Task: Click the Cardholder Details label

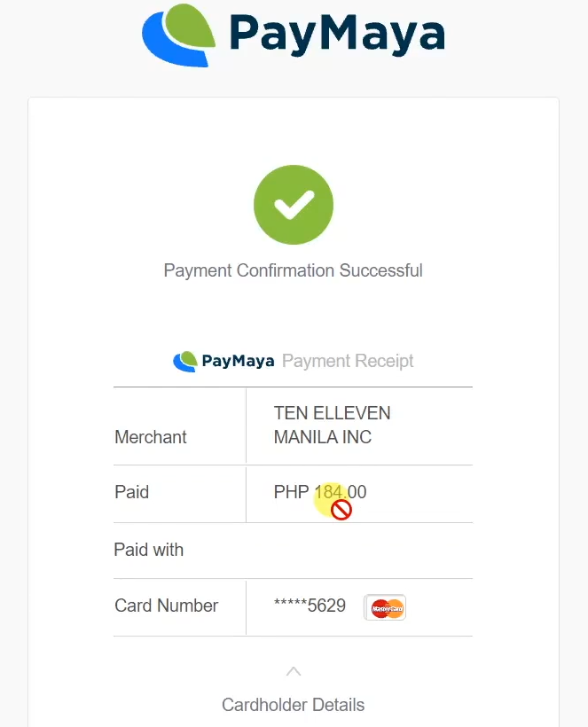Action: point(293,705)
